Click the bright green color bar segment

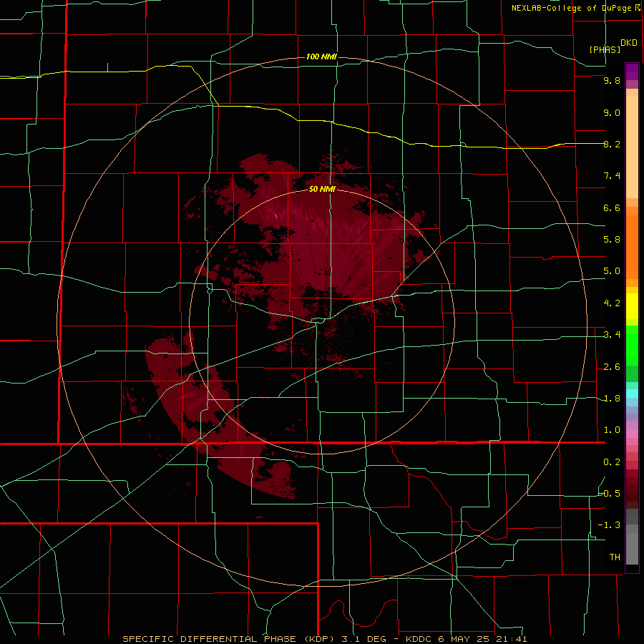[632, 345]
